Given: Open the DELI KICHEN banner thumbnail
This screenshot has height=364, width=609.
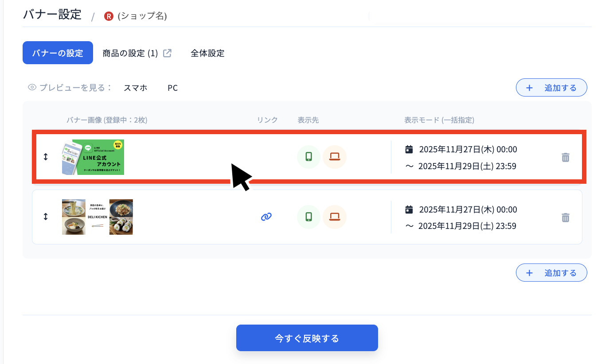Looking at the screenshot, I should point(98,217).
